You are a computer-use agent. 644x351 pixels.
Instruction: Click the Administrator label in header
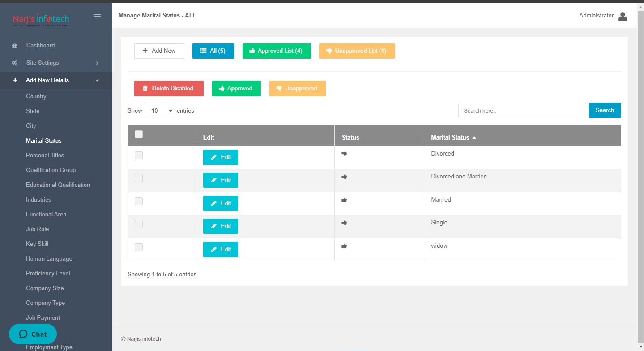tap(596, 16)
